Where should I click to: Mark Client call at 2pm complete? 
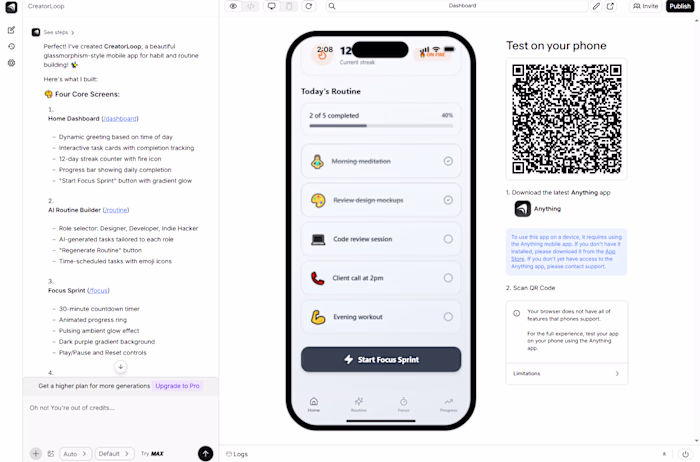tap(448, 278)
